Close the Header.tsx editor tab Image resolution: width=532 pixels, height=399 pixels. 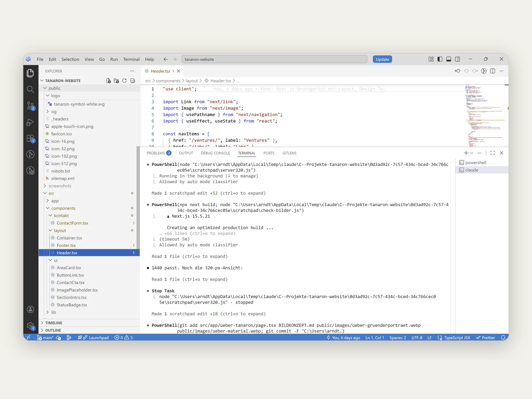tap(179, 71)
